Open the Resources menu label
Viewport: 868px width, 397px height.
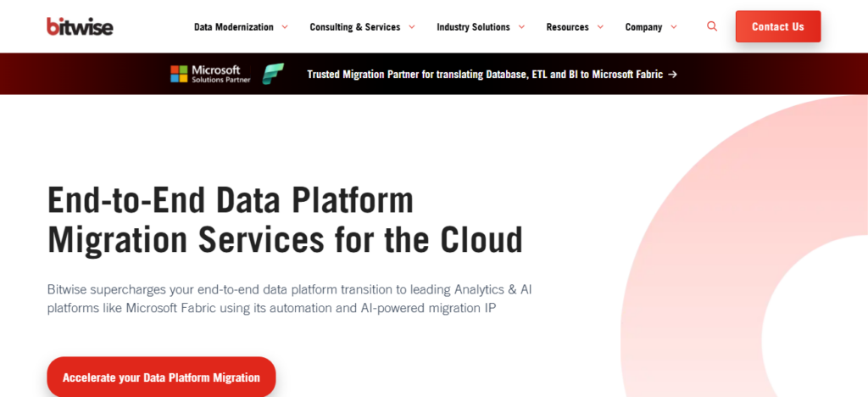click(567, 27)
